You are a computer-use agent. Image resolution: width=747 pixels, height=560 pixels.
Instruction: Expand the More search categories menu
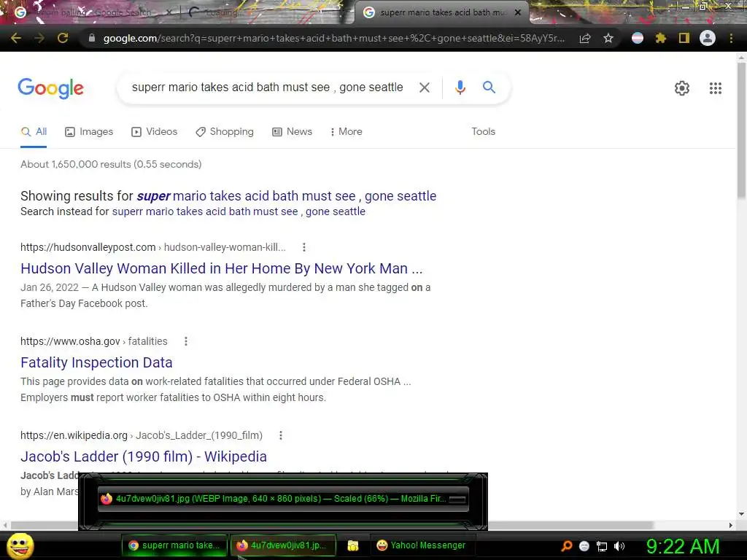coord(347,132)
